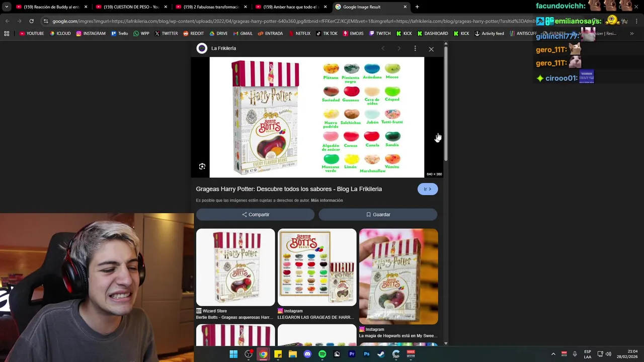Open the three-dot more options menu
Viewport: 644px width, 362px height.
click(x=415, y=48)
